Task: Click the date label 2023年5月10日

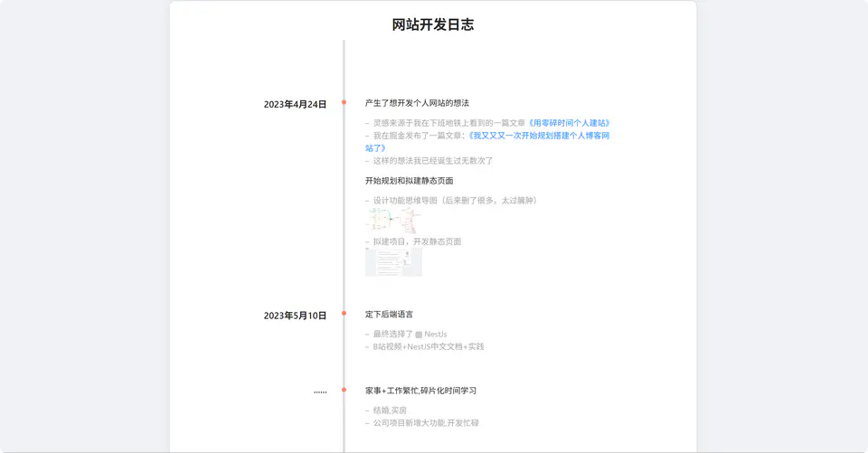Action: pos(295,316)
